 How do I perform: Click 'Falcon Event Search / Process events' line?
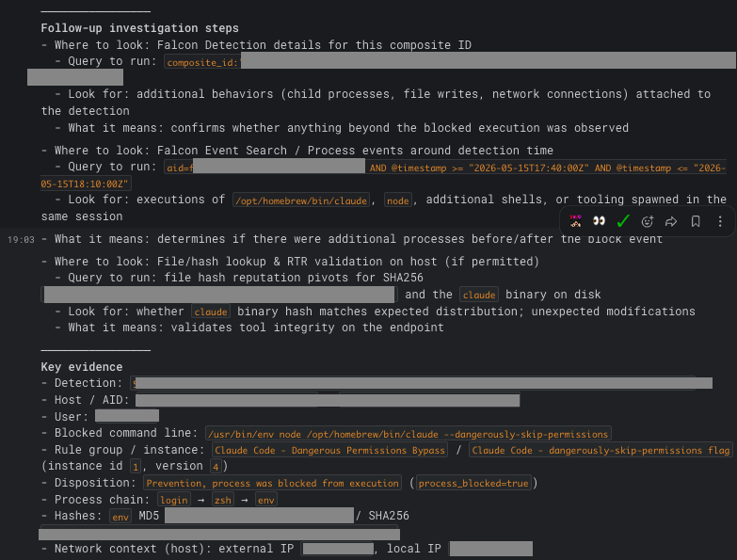[x=297, y=151]
